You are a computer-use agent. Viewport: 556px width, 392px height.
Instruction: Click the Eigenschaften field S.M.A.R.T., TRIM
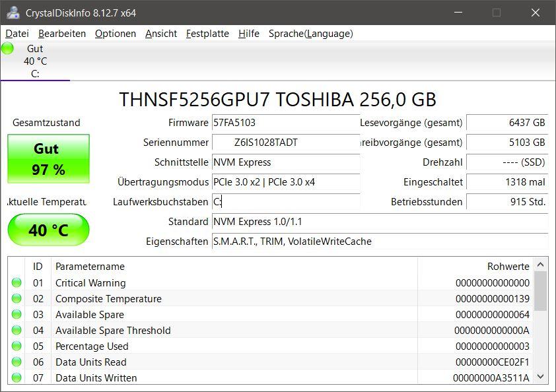point(380,242)
